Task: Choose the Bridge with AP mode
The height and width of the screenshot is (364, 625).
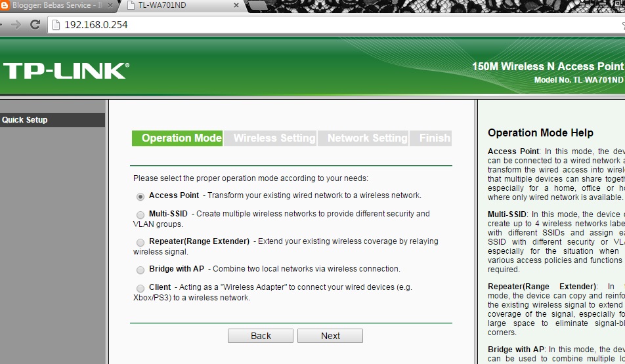Action: 140,270
